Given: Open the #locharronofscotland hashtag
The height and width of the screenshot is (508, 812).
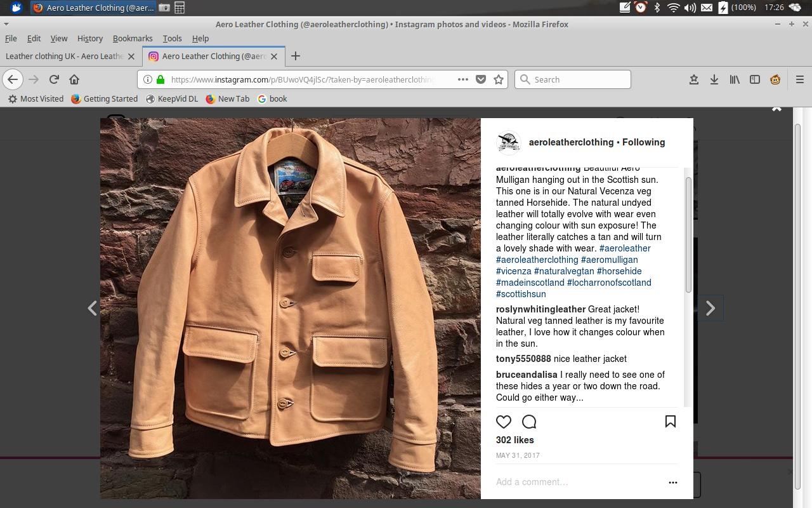Looking at the screenshot, I should (609, 283).
